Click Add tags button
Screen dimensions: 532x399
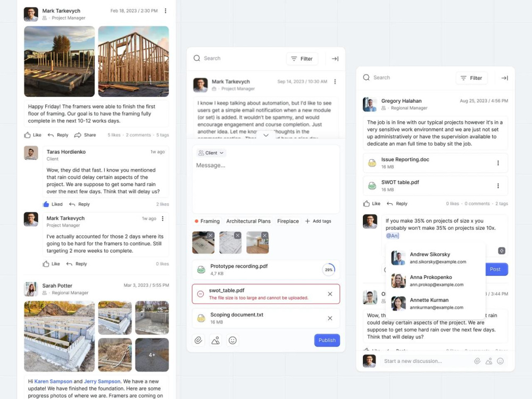(x=318, y=221)
